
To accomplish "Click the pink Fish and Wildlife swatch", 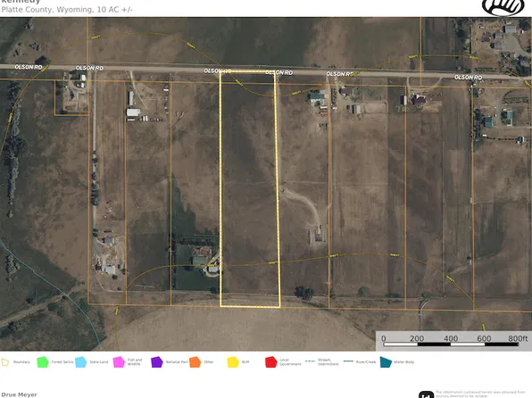I will pyautogui.click(x=119, y=362).
